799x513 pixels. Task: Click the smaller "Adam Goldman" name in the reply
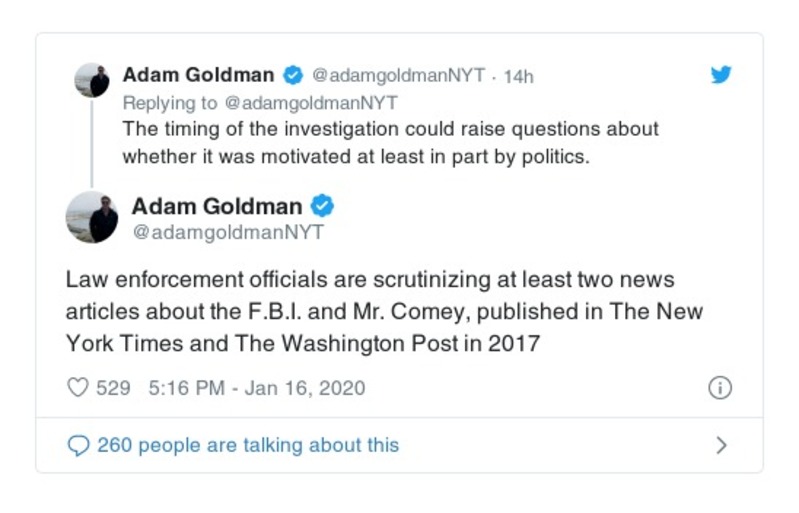(198, 76)
